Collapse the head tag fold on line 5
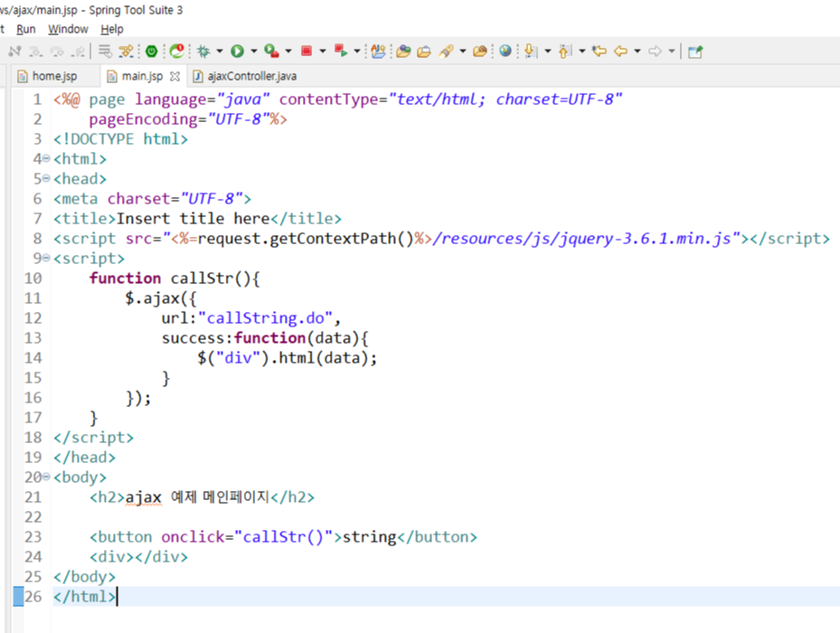This screenshot has width=840, height=633. (x=46, y=178)
